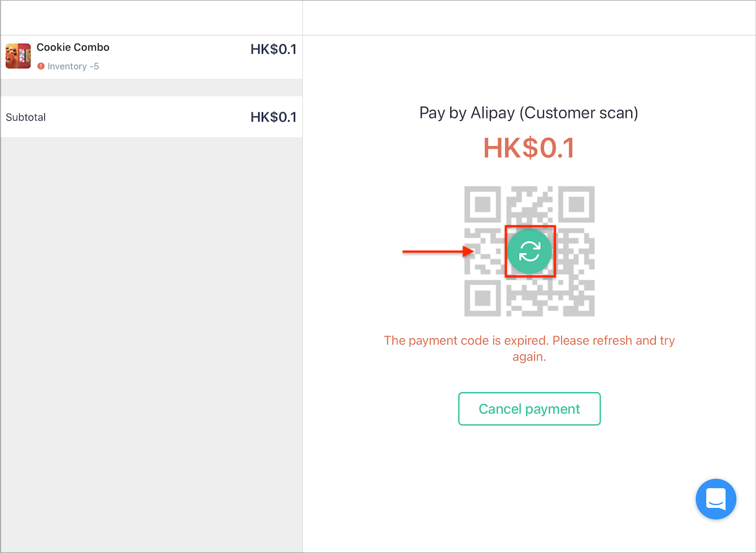Open the support chat bubble

716,499
